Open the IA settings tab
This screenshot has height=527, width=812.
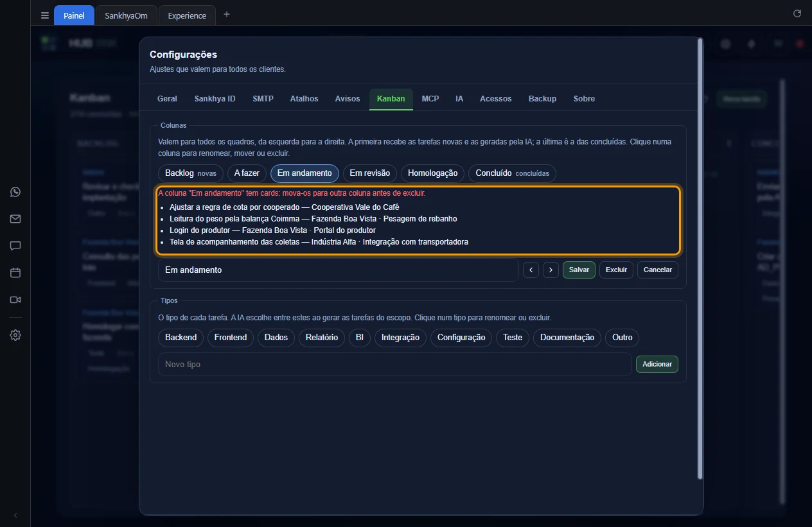pos(459,99)
